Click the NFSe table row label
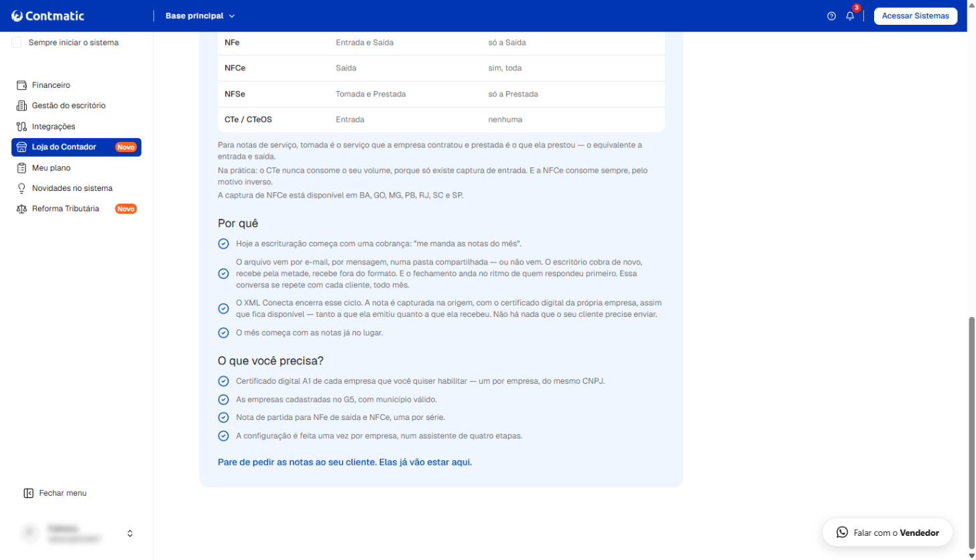This screenshot has height=560, width=976. (x=235, y=94)
